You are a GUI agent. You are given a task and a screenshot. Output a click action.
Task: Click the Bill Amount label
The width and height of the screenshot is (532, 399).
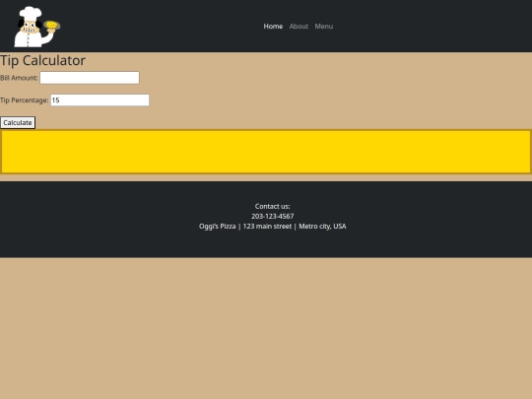19,78
